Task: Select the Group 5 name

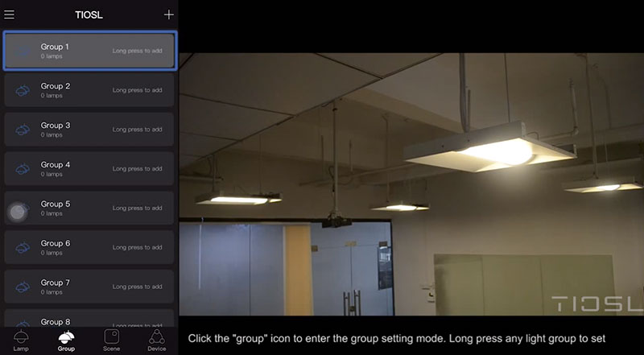Action: [x=55, y=204]
